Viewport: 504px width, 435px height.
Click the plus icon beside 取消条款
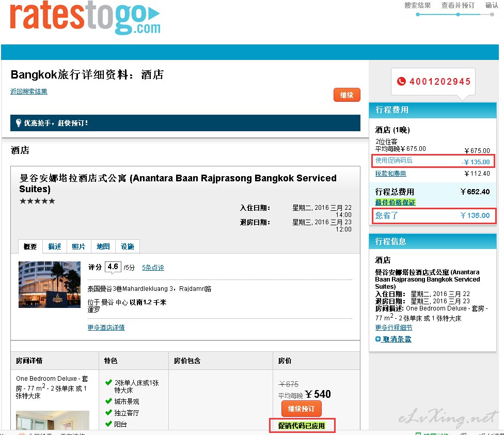coord(377,339)
